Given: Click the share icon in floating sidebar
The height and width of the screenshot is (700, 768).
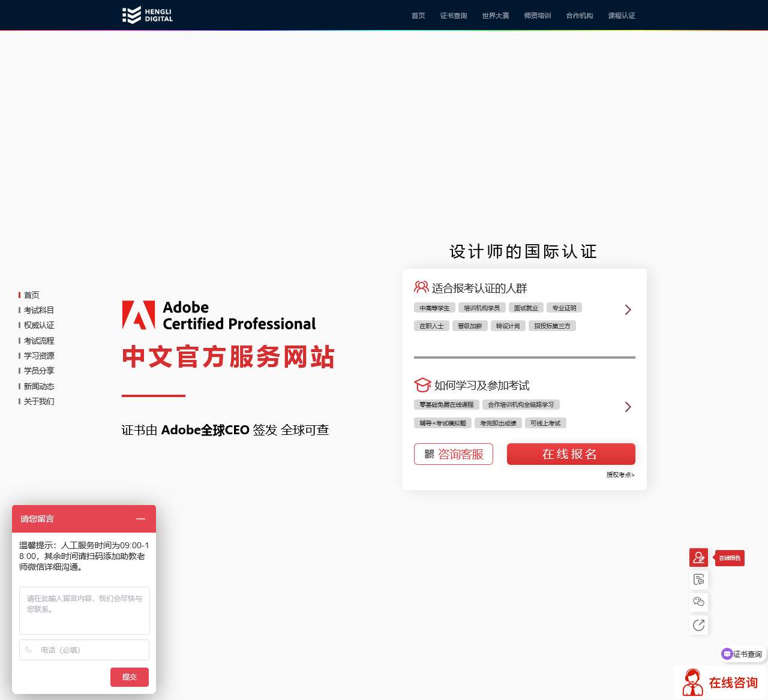Looking at the screenshot, I should 698,625.
